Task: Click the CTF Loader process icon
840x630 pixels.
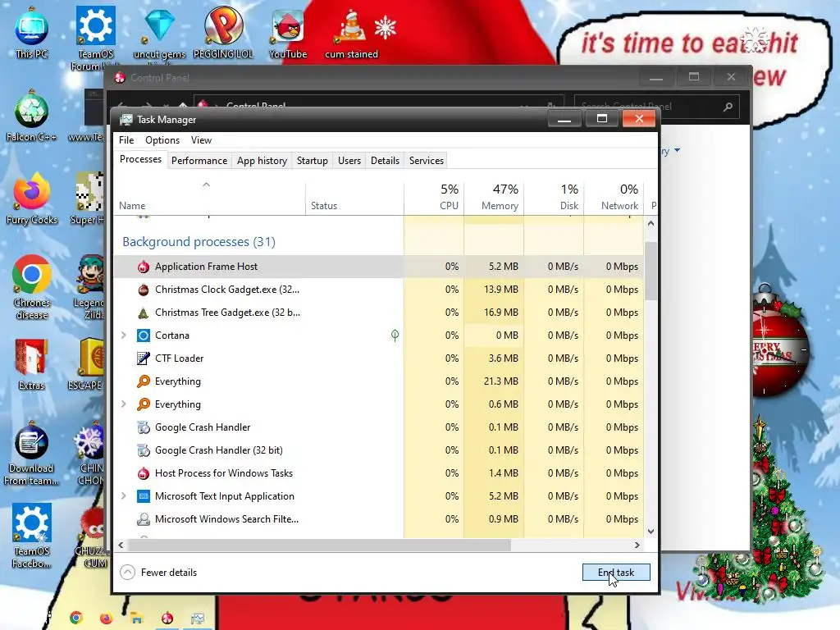Action: 143,358
